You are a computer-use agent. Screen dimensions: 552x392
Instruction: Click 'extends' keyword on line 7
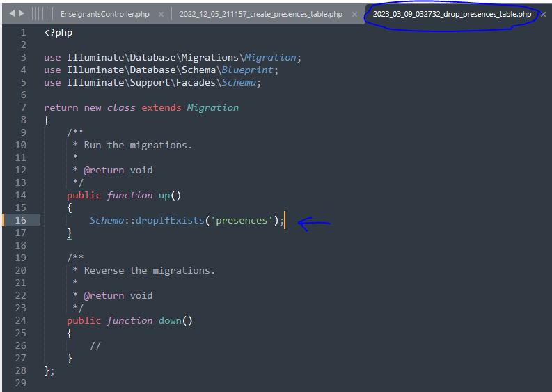pos(161,107)
